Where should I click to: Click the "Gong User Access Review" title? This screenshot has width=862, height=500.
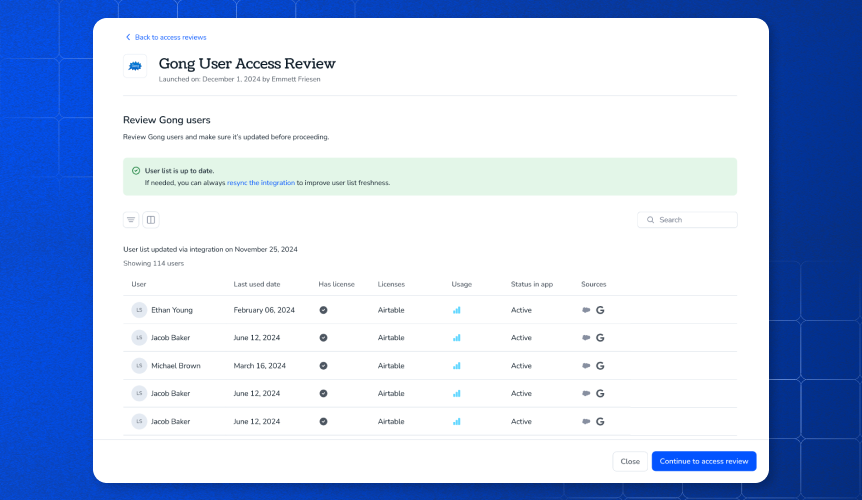tap(247, 64)
